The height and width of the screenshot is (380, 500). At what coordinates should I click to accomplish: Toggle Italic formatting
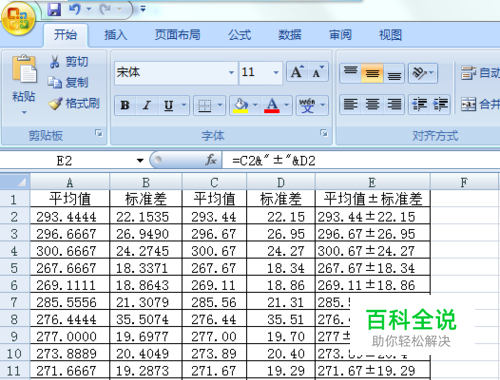[x=147, y=105]
